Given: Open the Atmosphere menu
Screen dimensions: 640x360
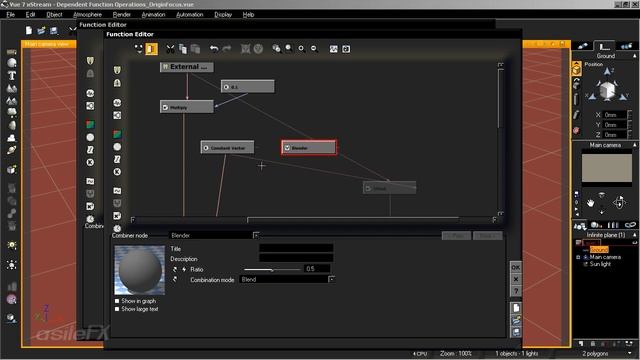Looking at the screenshot, I should click(x=87, y=14).
